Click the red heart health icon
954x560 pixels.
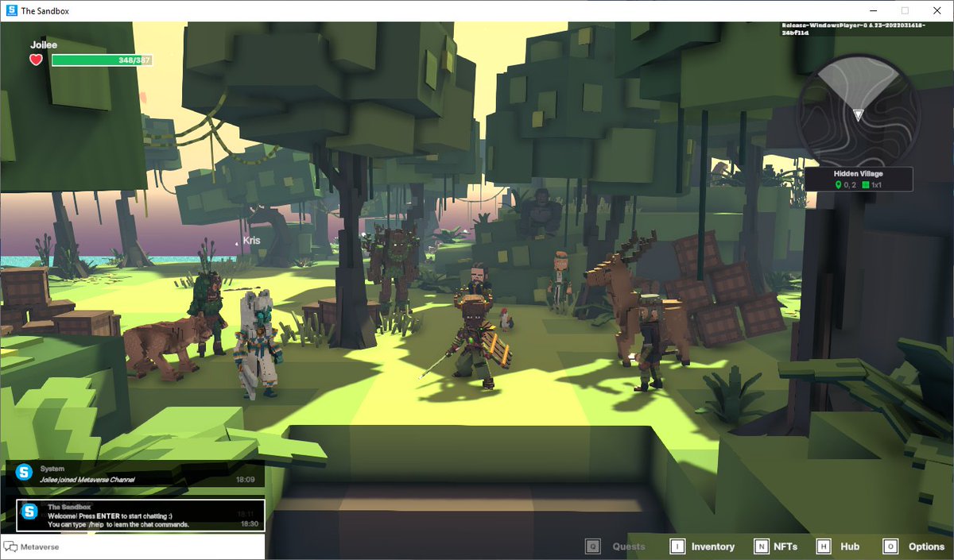[36, 60]
